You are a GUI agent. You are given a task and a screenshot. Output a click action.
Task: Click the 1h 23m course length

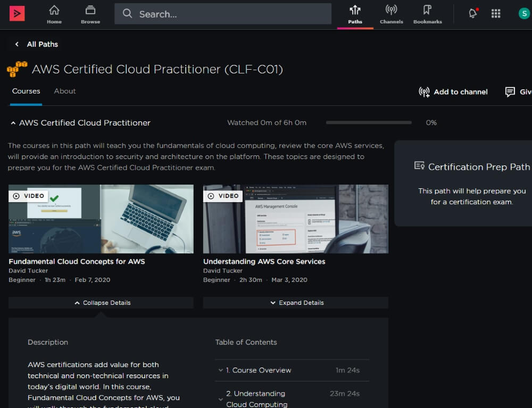tap(55, 280)
